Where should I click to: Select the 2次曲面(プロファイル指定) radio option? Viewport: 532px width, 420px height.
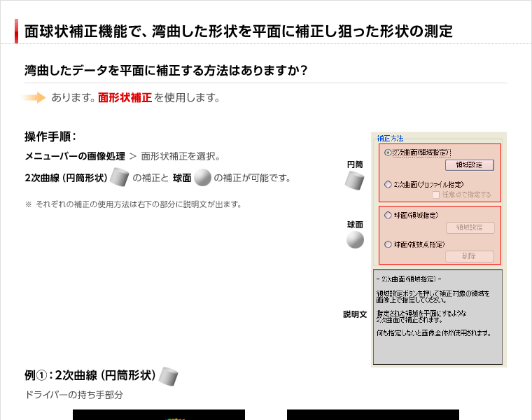coord(388,184)
